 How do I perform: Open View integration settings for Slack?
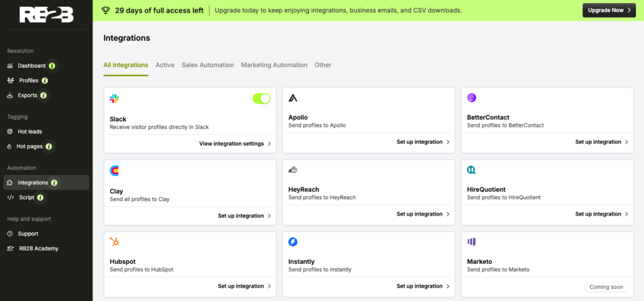235,144
